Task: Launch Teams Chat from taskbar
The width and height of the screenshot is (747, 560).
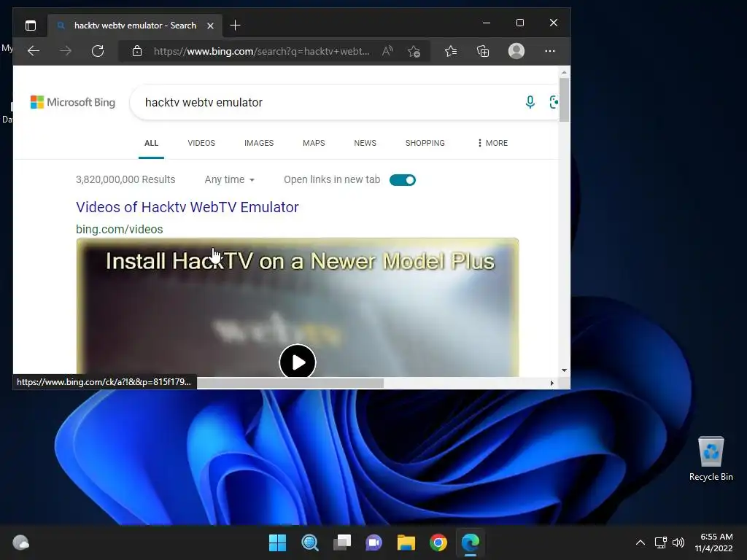Action: coord(374,542)
